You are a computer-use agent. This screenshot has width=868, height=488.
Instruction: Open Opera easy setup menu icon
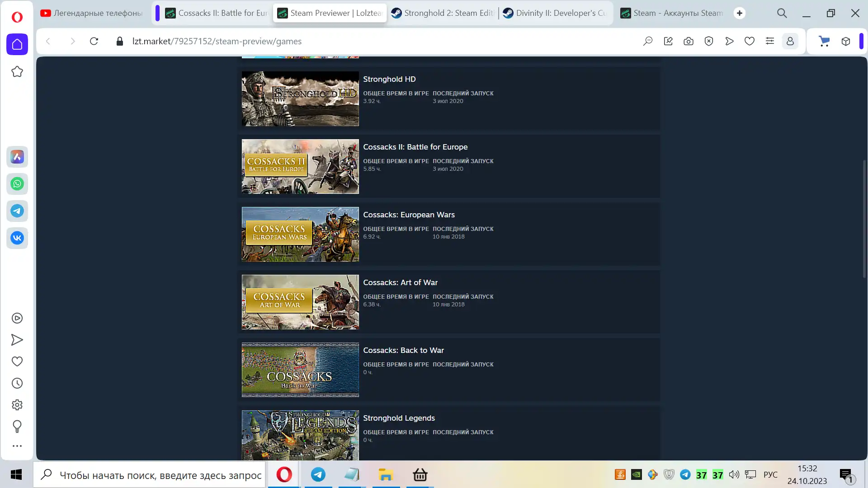tap(770, 41)
